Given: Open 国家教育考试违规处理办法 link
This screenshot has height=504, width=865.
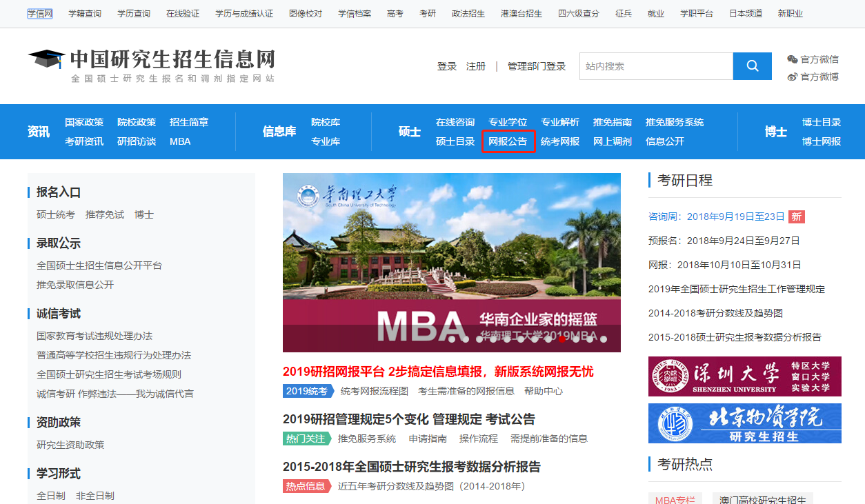Looking at the screenshot, I should coord(95,336).
